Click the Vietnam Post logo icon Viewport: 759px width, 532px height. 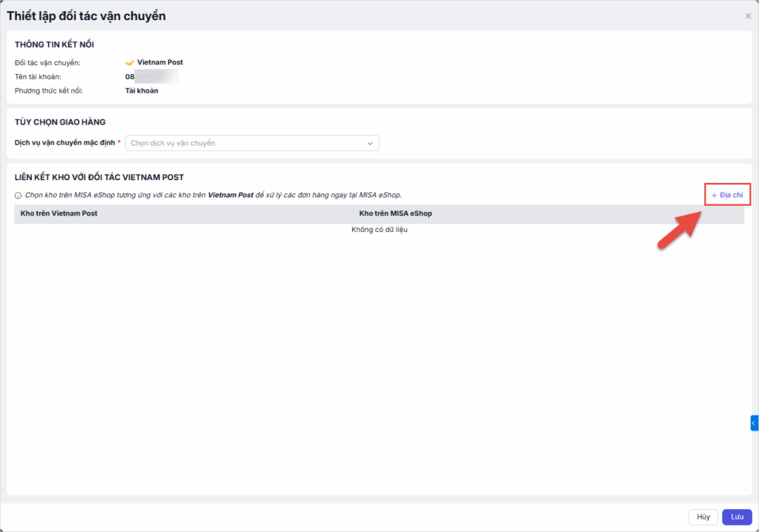tap(130, 63)
